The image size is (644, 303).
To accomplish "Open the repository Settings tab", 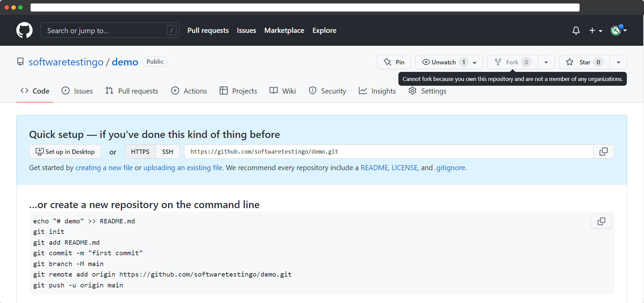I will tap(427, 91).
